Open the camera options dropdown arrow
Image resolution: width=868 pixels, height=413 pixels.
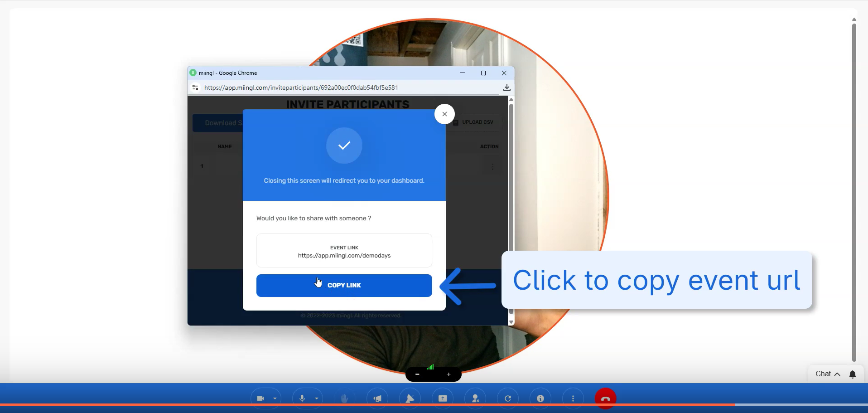pyautogui.click(x=275, y=398)
